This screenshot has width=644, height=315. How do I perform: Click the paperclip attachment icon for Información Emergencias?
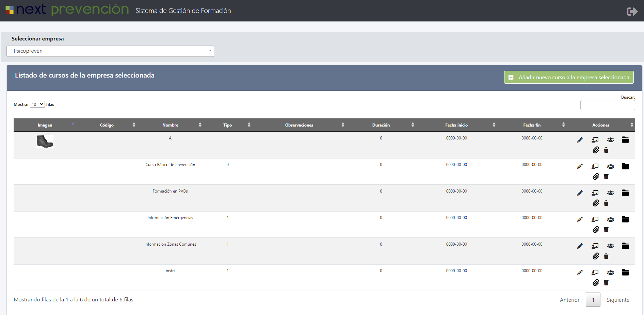coord(596,230)
